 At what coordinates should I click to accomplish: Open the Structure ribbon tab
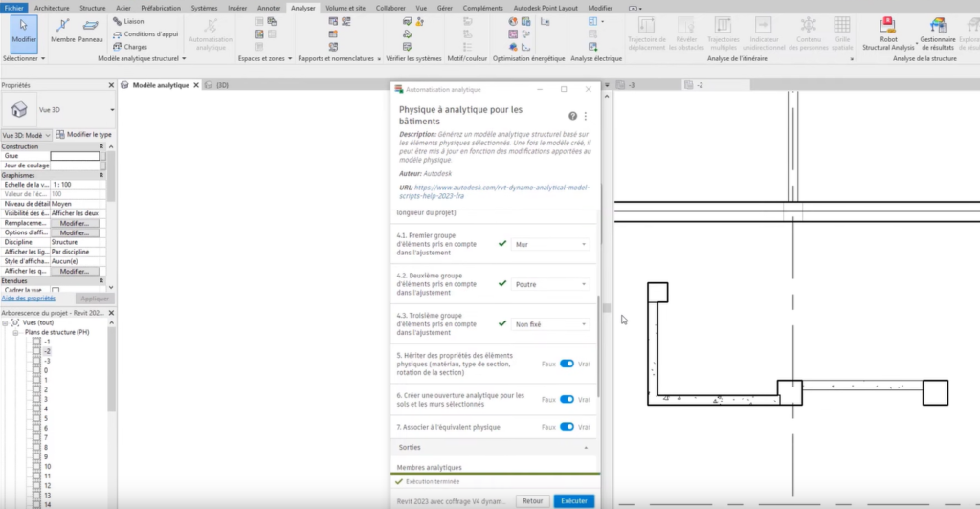coord(93,7)
